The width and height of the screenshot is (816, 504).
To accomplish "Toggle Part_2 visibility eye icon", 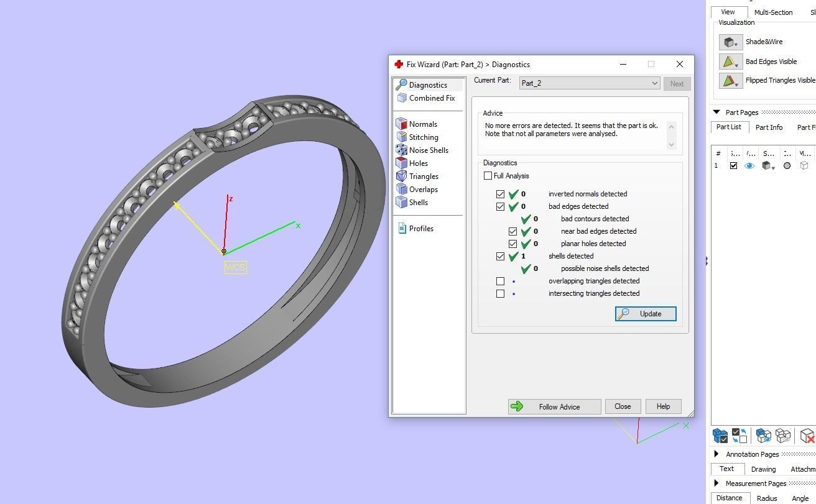I will coord(749,166).
